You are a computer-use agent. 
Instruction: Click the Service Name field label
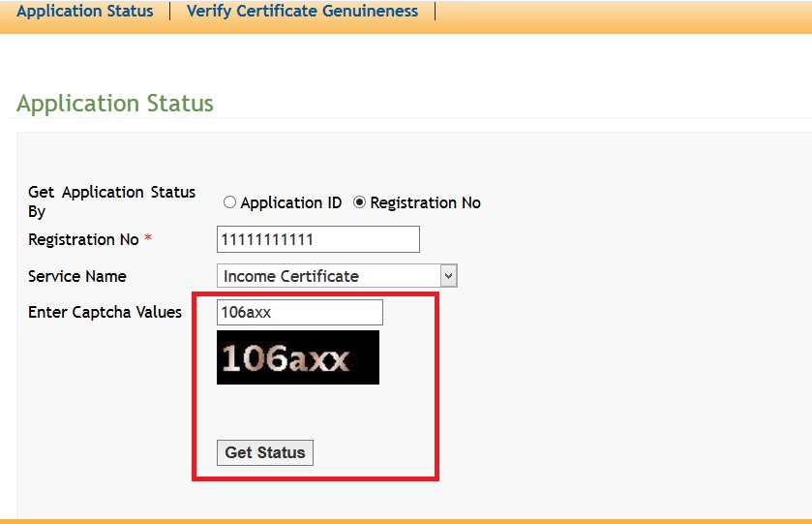coord(77,276)
